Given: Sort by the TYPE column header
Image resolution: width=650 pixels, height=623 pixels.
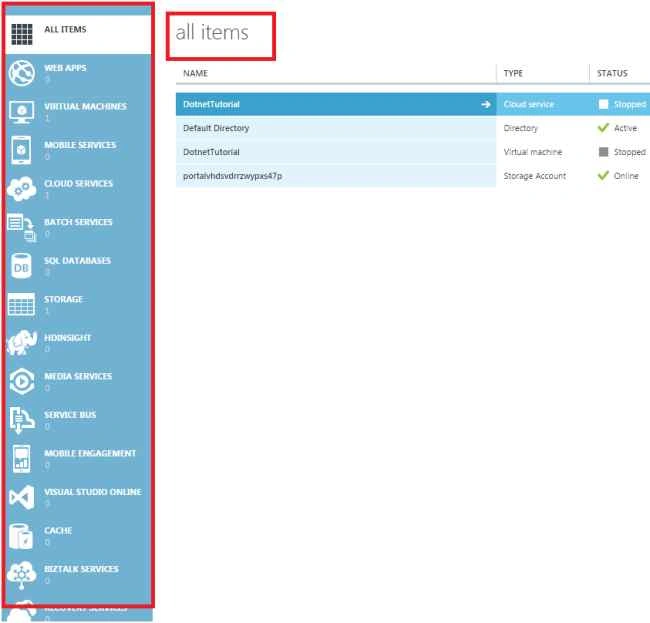Looking at the screenshot, I should click(x=513, y=73).
